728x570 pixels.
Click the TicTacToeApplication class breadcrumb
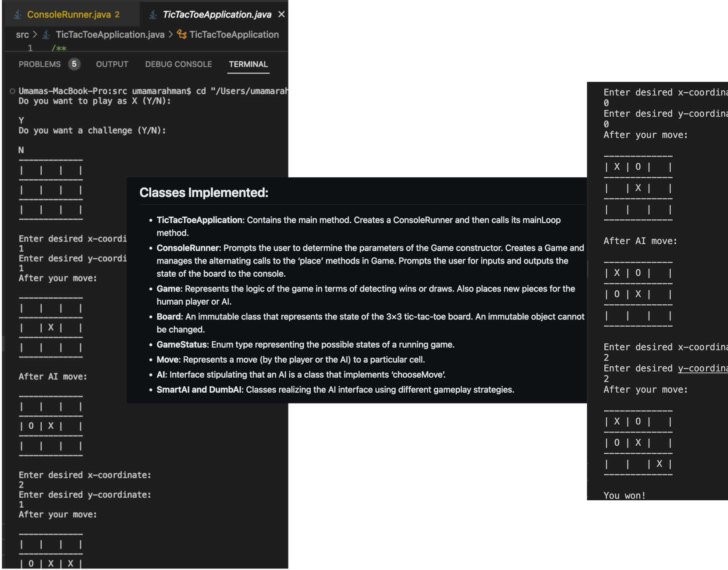point(234,34)
